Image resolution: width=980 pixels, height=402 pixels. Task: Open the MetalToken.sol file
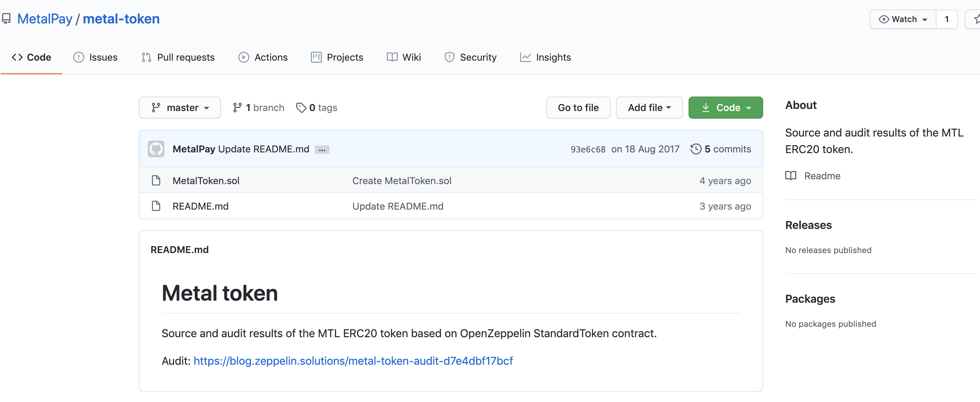[206, 180]
